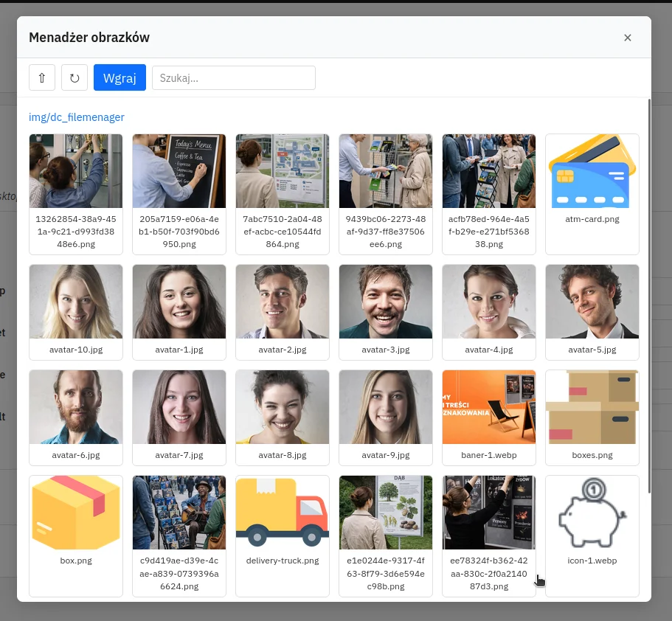Click the refresh icon button
Viewport: 672px width, 621px height.
(x=75, y=77)
